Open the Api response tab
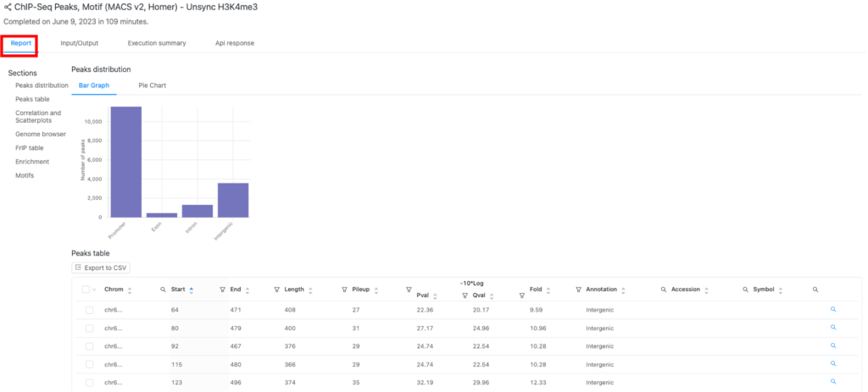 point(235,43)
